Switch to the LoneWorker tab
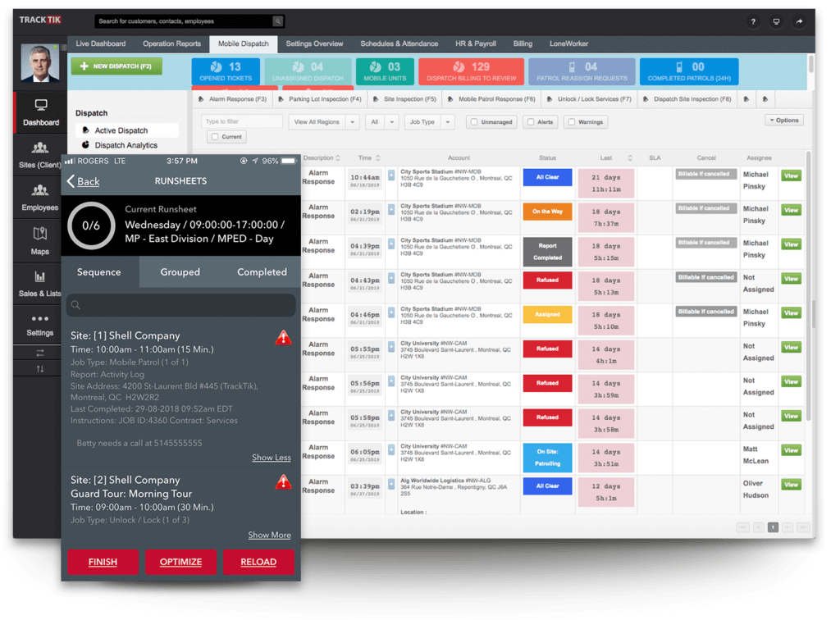 [569, 44]
